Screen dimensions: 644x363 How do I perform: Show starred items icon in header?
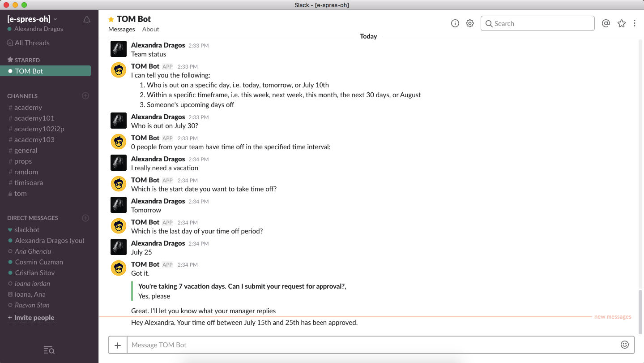point(622,24)
